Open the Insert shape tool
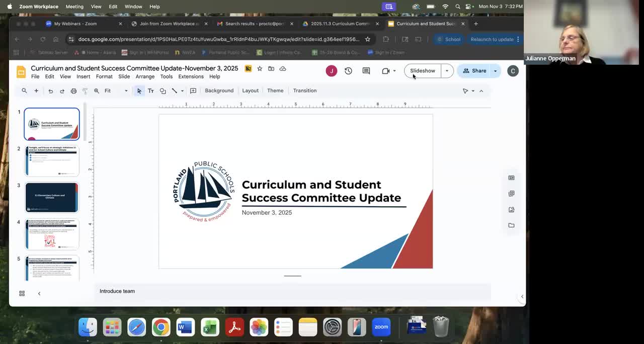The height and width of the screenshot is (344, 644). [x=163, y=91]
